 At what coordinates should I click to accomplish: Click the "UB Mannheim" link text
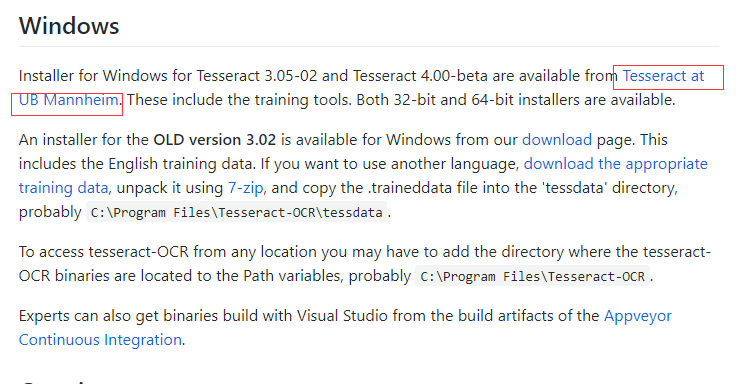(68, 100)
